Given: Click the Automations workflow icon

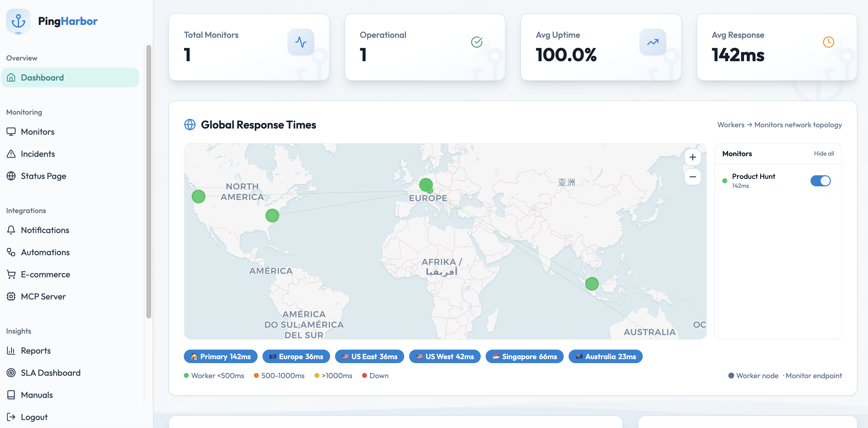Looking at the screenshot, I should (x=11, y=252).
